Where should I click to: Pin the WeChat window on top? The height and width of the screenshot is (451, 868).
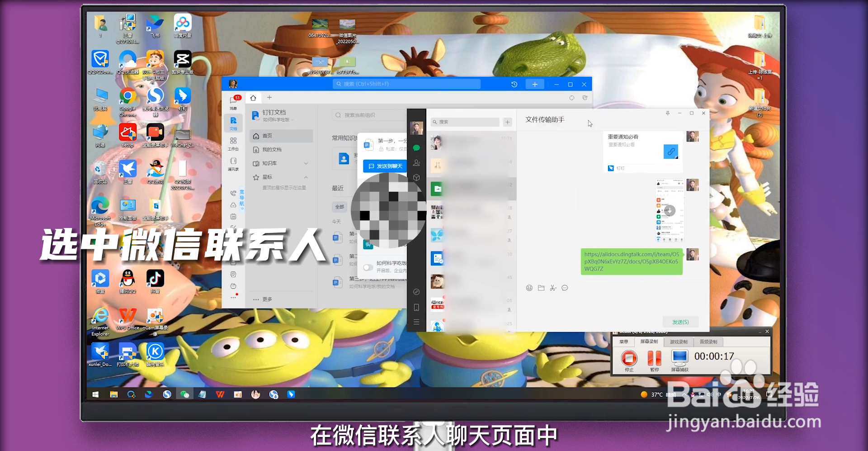pos(668,113)
